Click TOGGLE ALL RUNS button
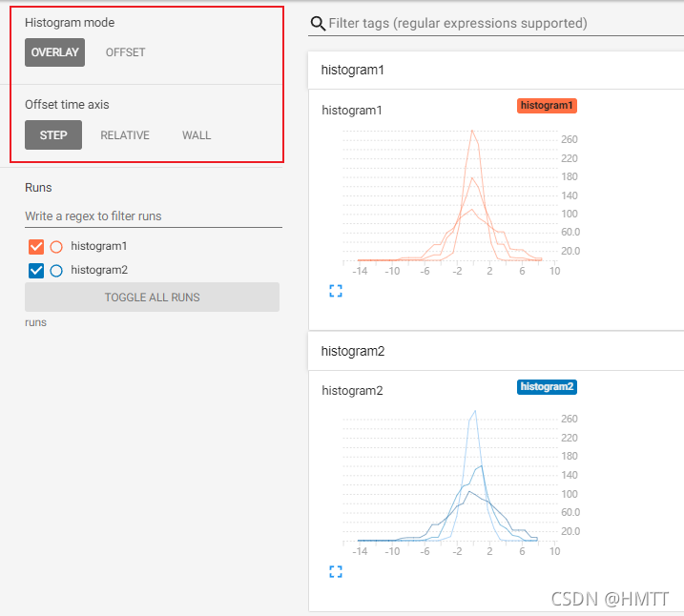 tap(152, 297)
